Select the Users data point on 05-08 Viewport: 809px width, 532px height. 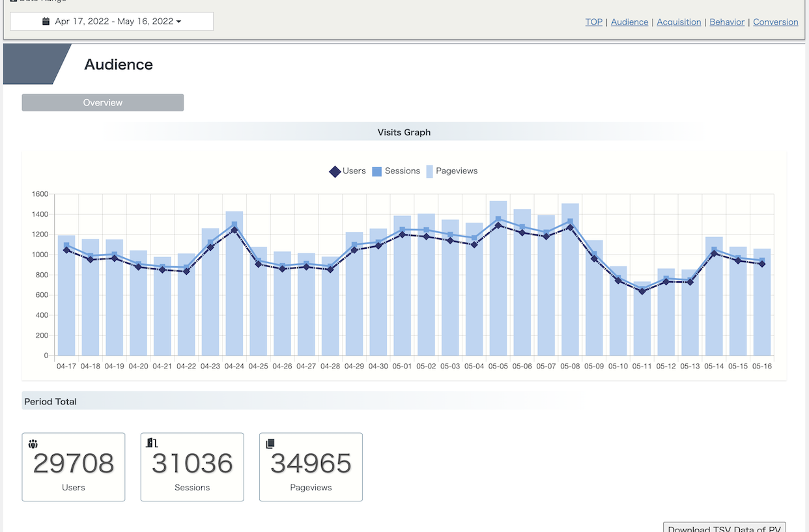coord(570,227)
